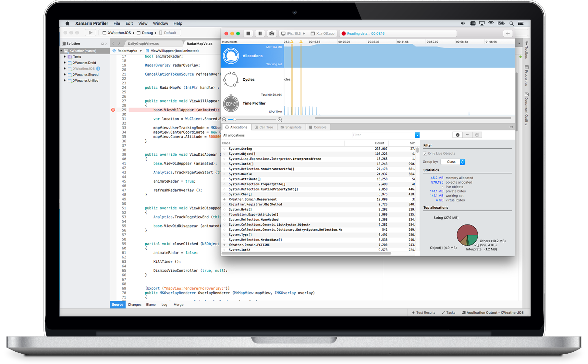Screen dimensions: 588x364
Task: Click the info badge next to XWeather.iOS
Action: (98, 68)
